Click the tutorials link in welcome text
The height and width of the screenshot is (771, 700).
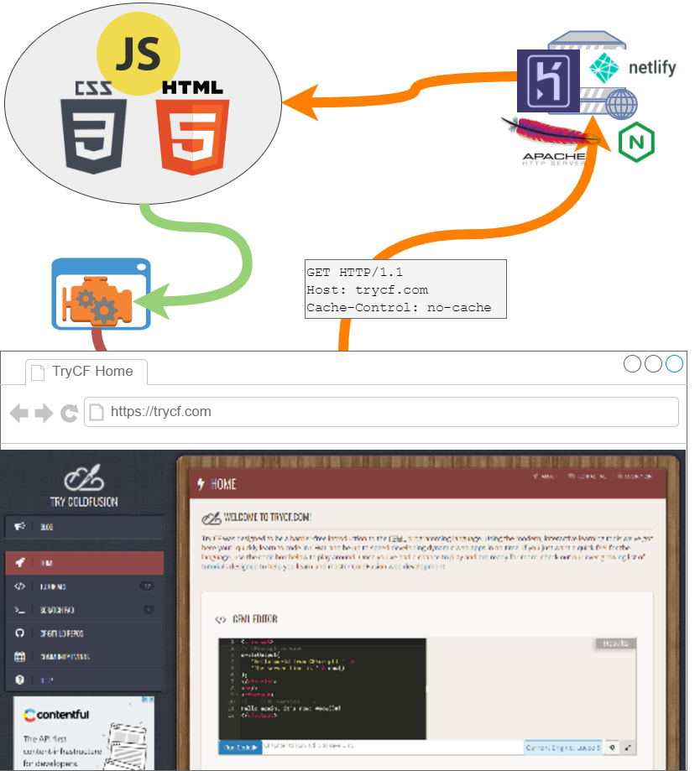214,566
